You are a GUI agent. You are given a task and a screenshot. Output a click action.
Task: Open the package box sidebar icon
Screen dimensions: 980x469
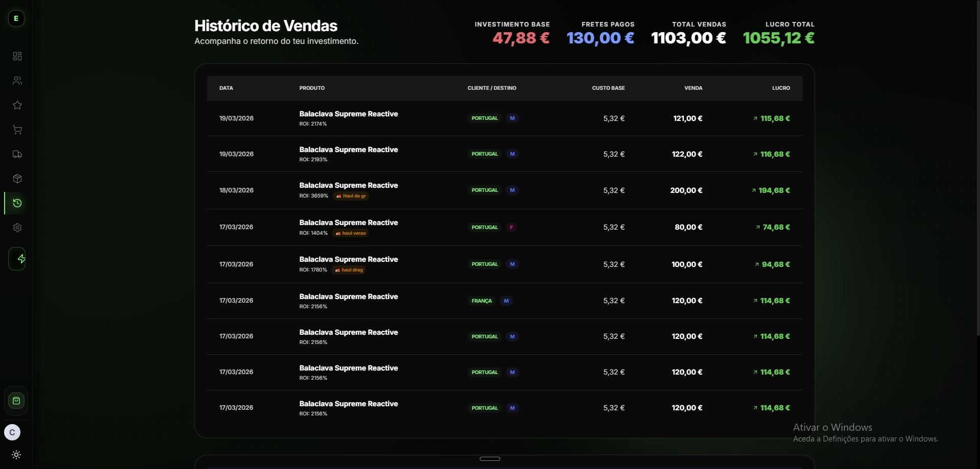[17, 179]
